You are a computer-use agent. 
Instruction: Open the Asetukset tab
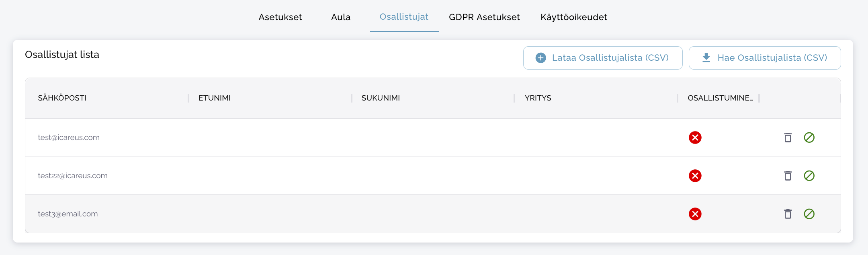[x=280, y=17]
